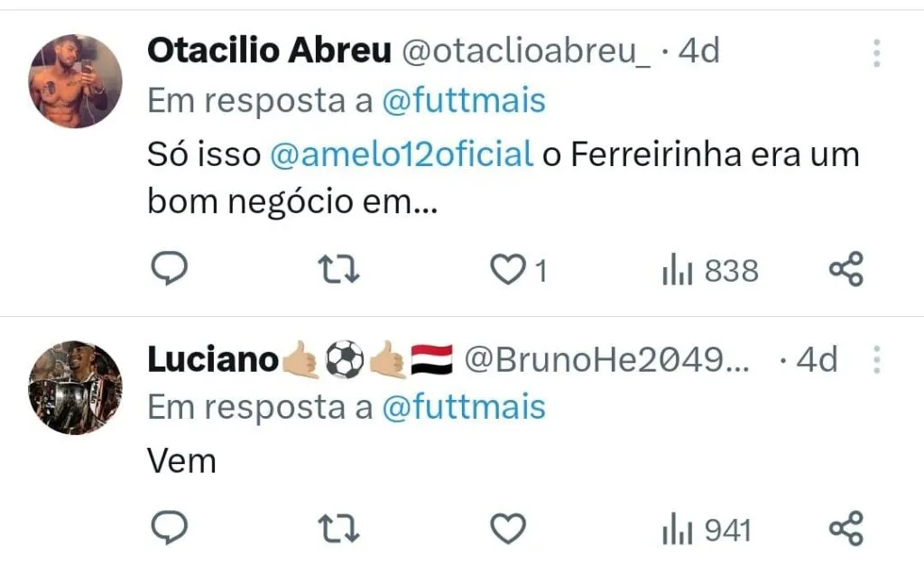Open more options for Luciano's tweet
The width and height of the screenshot is (924, 566).
[x=876, y=361]
